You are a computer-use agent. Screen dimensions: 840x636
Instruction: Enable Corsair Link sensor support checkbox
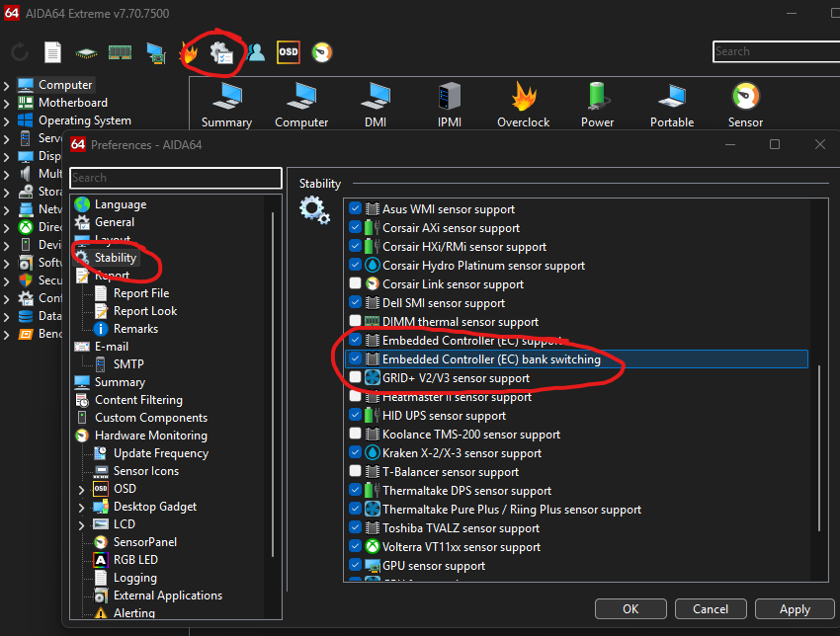click(355, 283)
